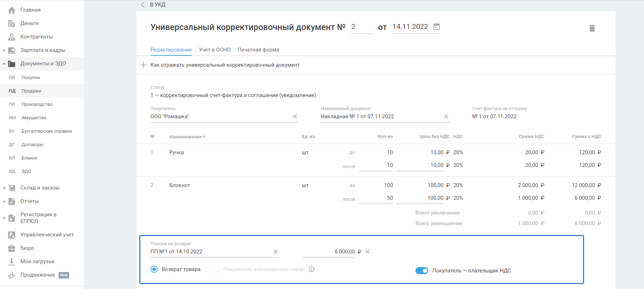Image resolution: width=644 pixels, height=289 pixels.
Task: Click info icon next to утилизировал товар
Action: (x=311, y=269)
